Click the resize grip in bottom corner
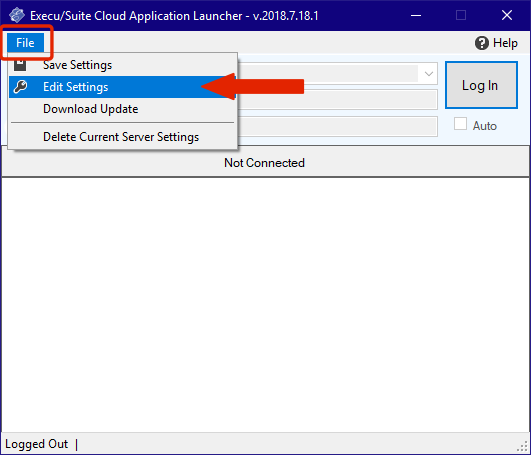531x455 pixels. (x=524, y=446)
